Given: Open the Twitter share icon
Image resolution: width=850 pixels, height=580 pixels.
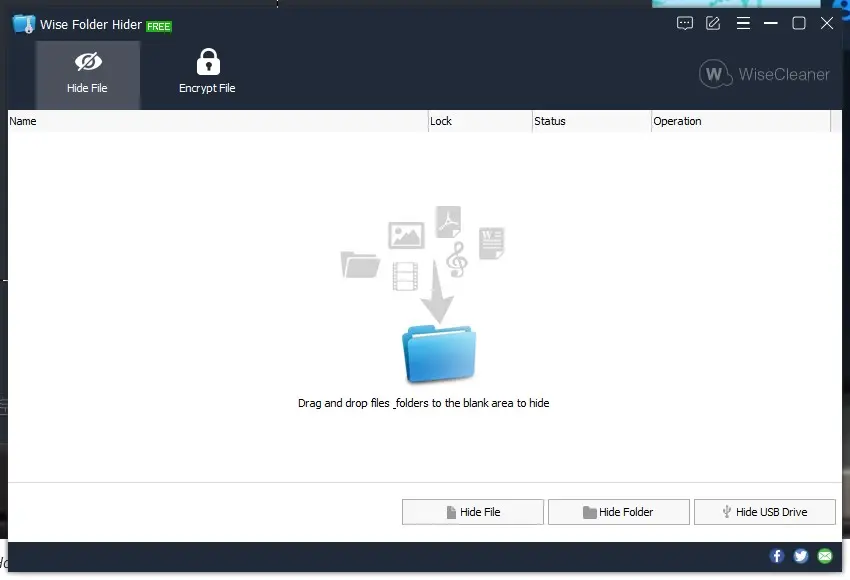Looking at the screenshot, I should click(x=801, y=556).
